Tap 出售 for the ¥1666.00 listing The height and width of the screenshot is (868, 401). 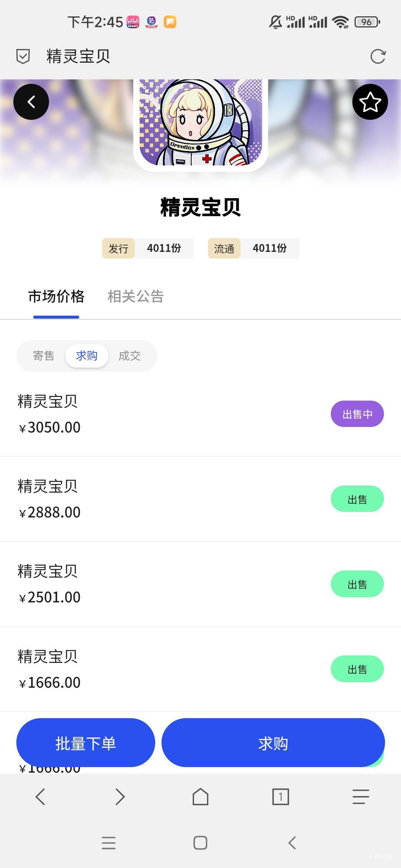point(357,669)
